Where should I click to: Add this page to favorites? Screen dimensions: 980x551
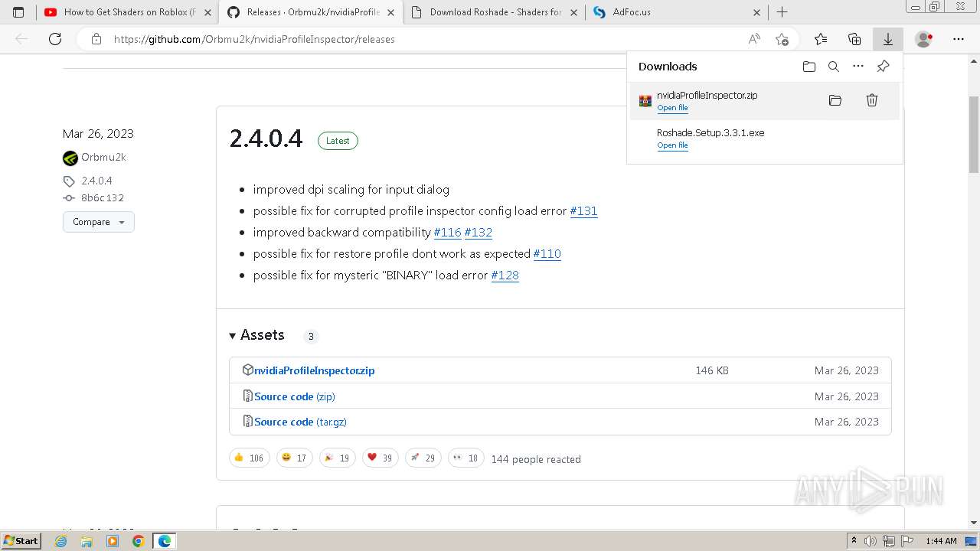[x=782, y=39]
